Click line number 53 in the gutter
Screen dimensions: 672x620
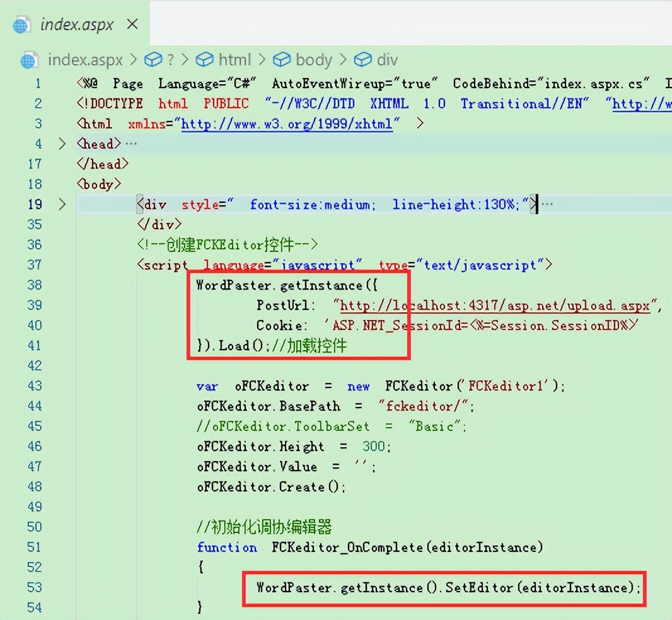(34, 587)
